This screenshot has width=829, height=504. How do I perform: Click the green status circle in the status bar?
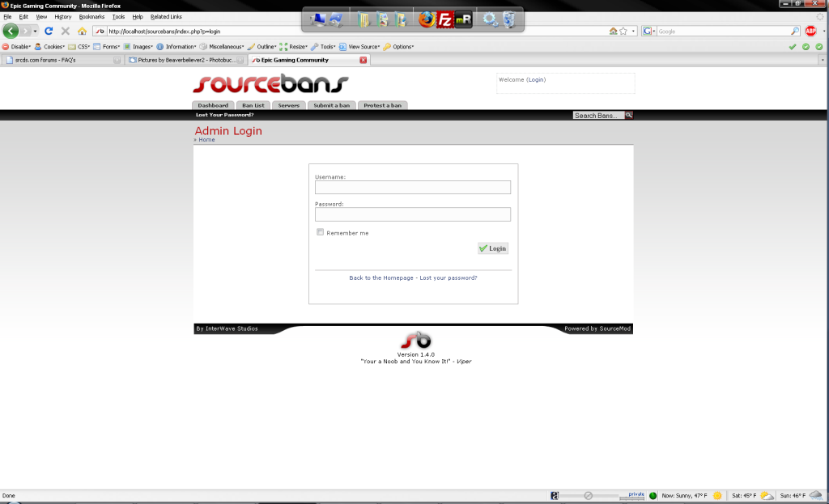[653, 496]
